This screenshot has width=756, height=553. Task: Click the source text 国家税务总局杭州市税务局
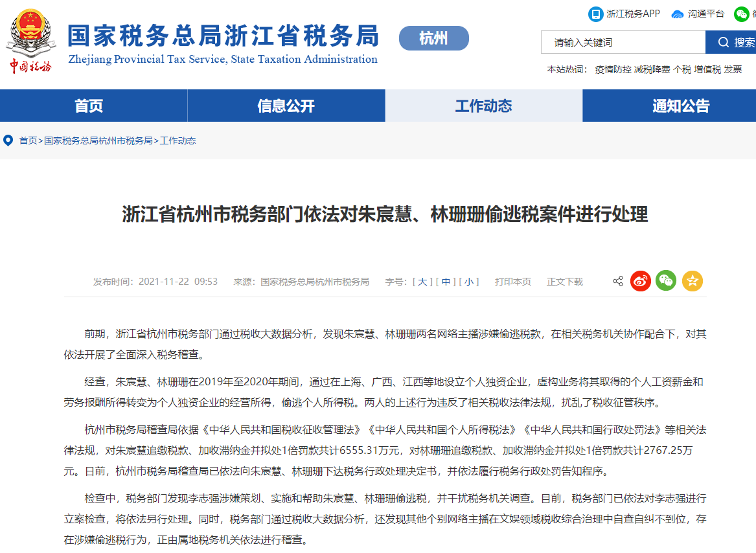pyautogui.click(x=315, y=282)
